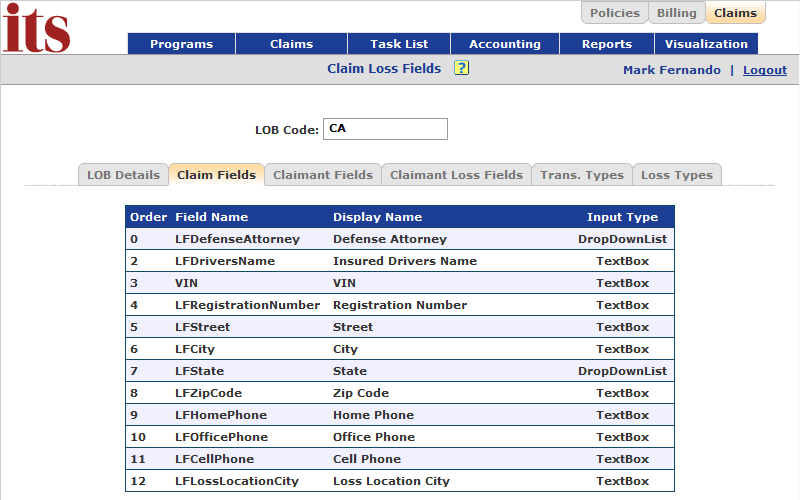The image size is (800, 500).
Task: Click DropDownList type in LFState row
Action: click(622, 371)
